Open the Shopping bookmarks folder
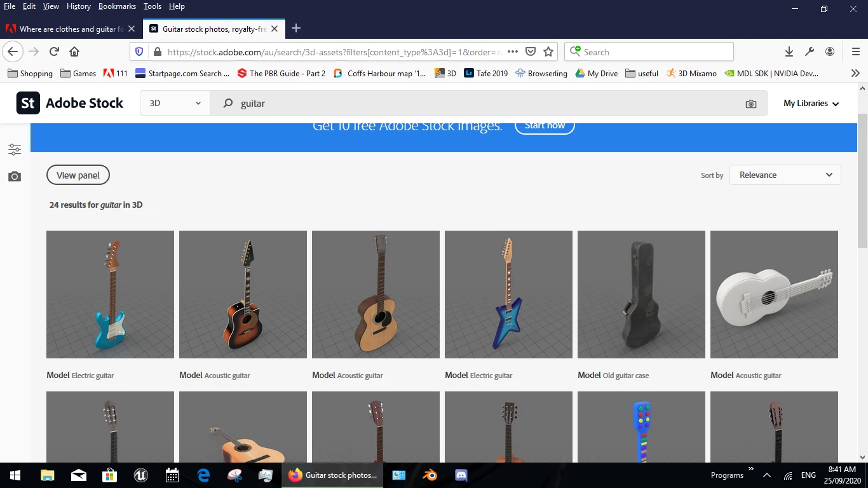 coord(30,73)
